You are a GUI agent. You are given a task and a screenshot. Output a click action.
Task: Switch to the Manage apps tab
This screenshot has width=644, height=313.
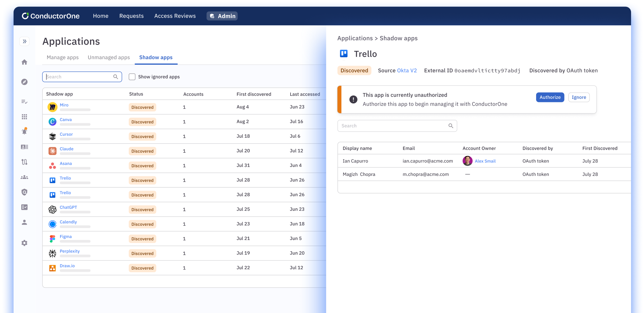63,58
